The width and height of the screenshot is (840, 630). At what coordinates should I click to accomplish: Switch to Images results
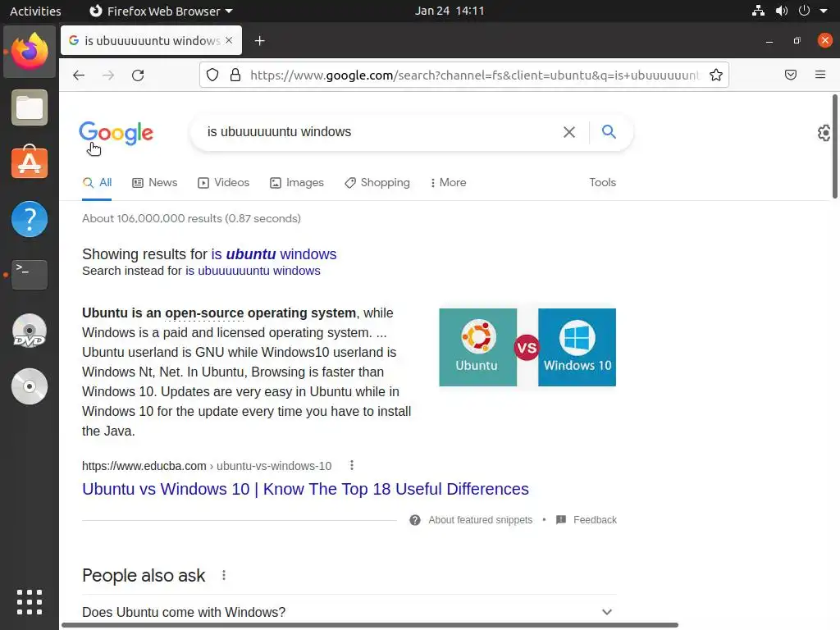[x=297, y=183]
